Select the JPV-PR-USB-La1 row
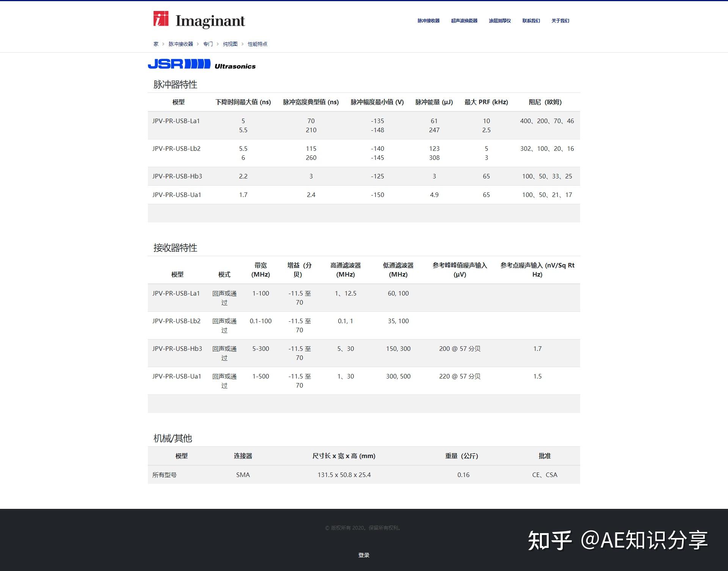Viewport: 728px width, 571px height. point(176,121)
